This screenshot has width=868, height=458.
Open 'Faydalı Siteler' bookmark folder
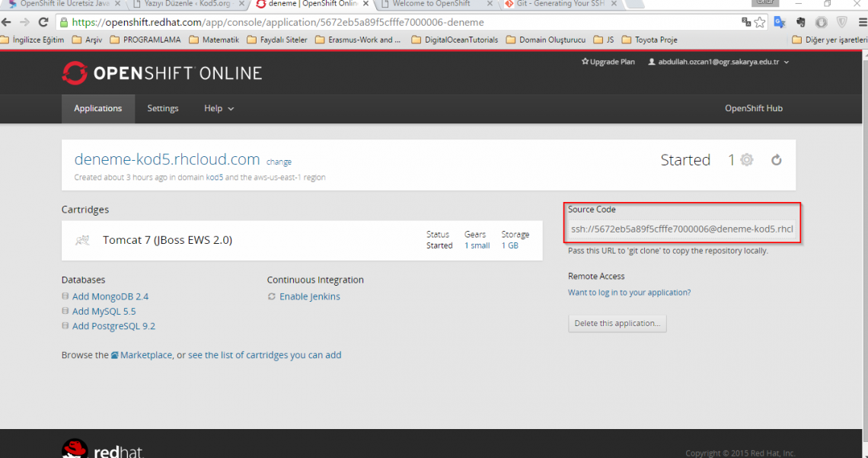tap(277, 40)
